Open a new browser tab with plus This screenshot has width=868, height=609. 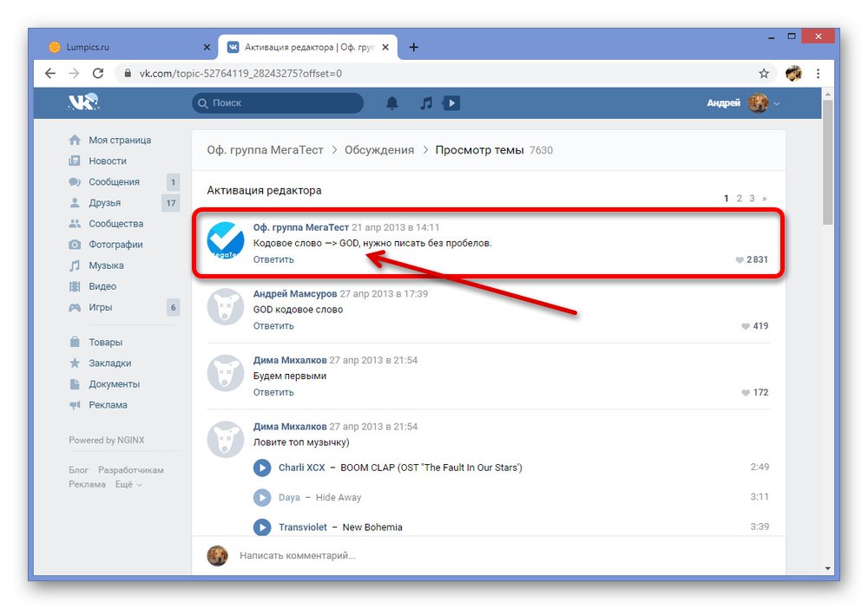pyautogui.click(x=413, y=47)
